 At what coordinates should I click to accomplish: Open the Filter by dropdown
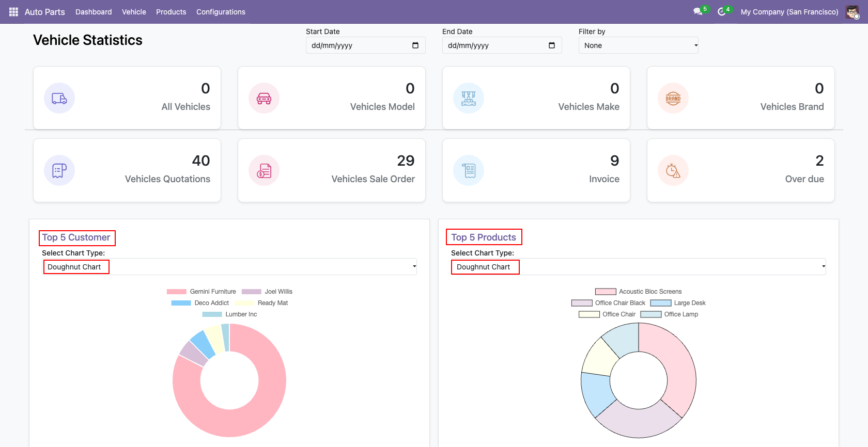(x=638, y=45)
